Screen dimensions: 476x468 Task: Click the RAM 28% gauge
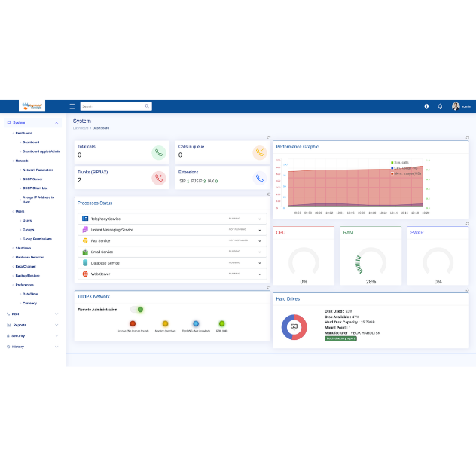coord(371,262)
